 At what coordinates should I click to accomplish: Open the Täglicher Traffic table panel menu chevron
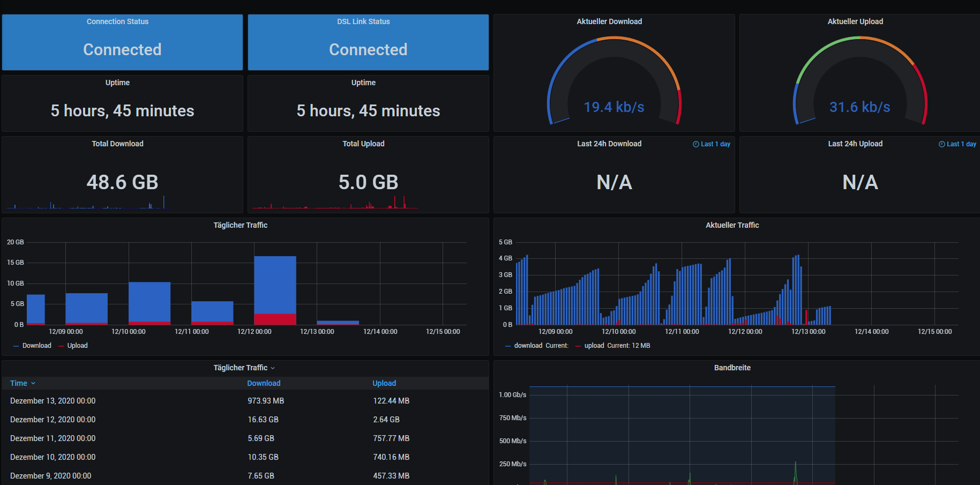point(273,368)
